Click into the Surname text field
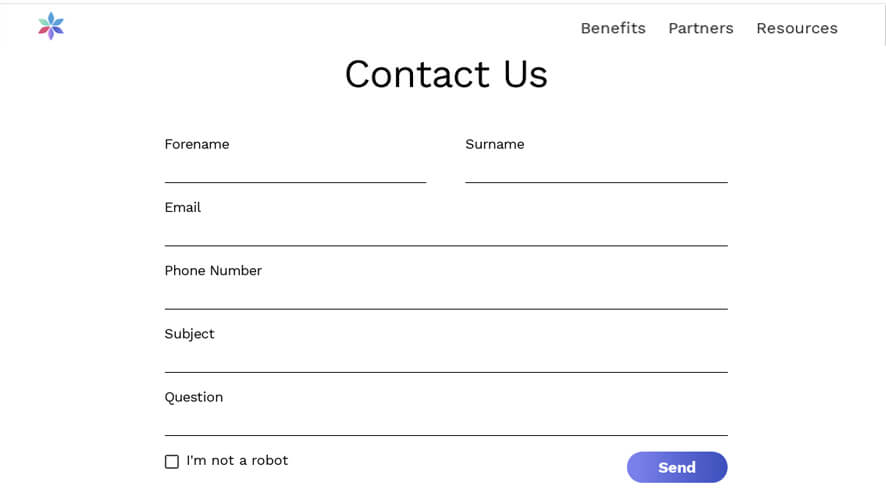The height and width of the screenshot is (495, 886). tap(596, 170)
